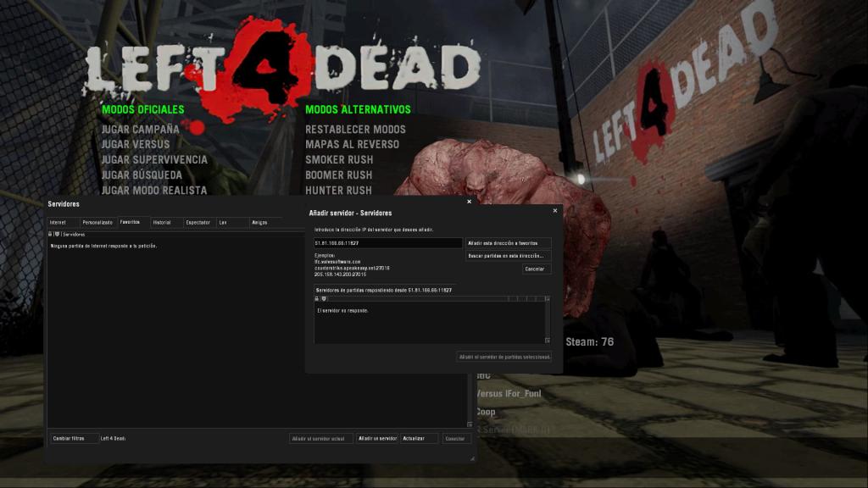Select Jugar Campaña menu option
This screenshot has width=868, height=488.
[x=140, y=130]
